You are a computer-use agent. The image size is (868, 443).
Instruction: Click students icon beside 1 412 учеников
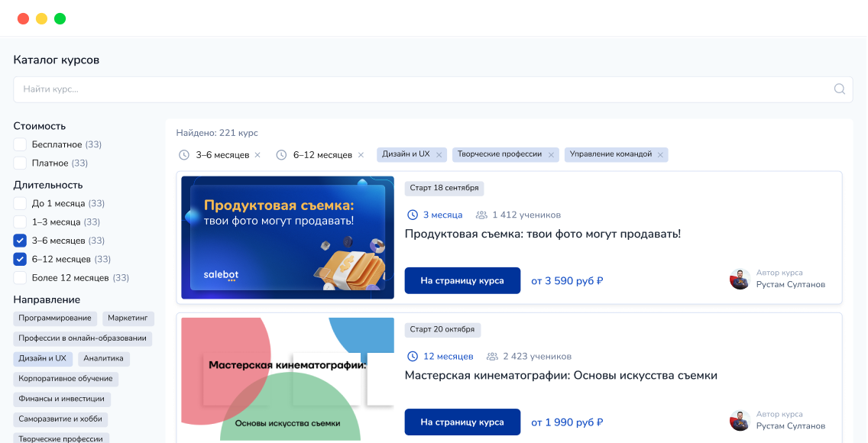click(x=481, y=215)
